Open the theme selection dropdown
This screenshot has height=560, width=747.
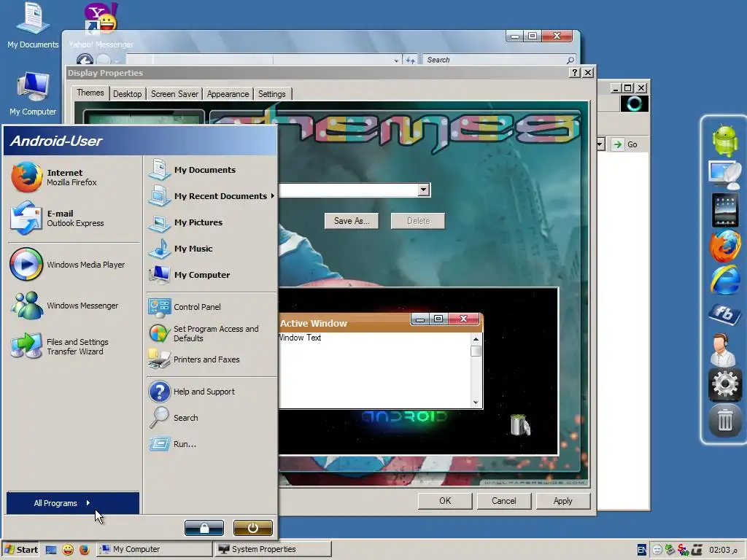424,190
